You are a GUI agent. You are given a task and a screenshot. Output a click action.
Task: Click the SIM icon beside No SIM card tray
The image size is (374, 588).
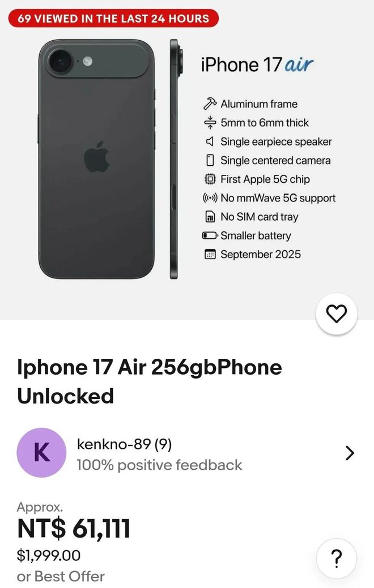click(210, 217)
